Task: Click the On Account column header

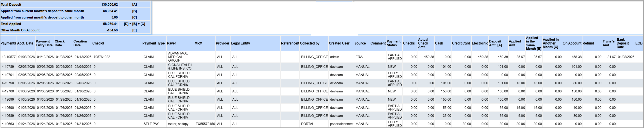Action: pos(572,43)
